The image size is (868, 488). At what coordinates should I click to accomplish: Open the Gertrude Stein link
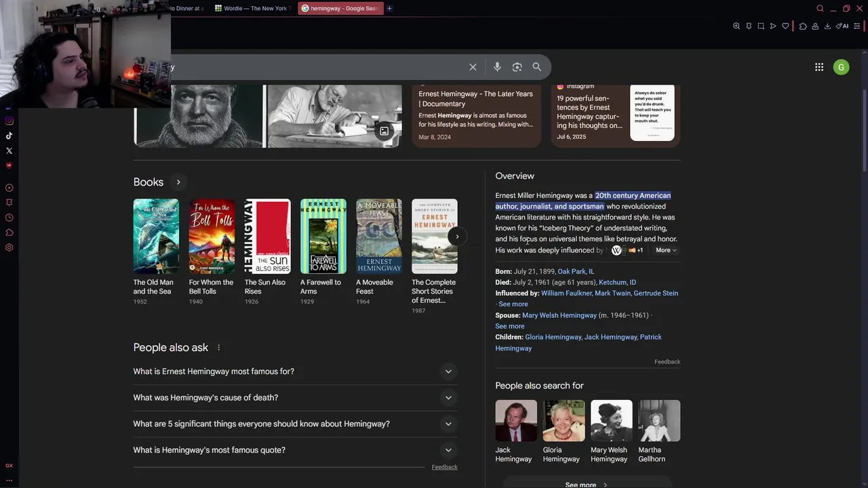click(656, 293)
